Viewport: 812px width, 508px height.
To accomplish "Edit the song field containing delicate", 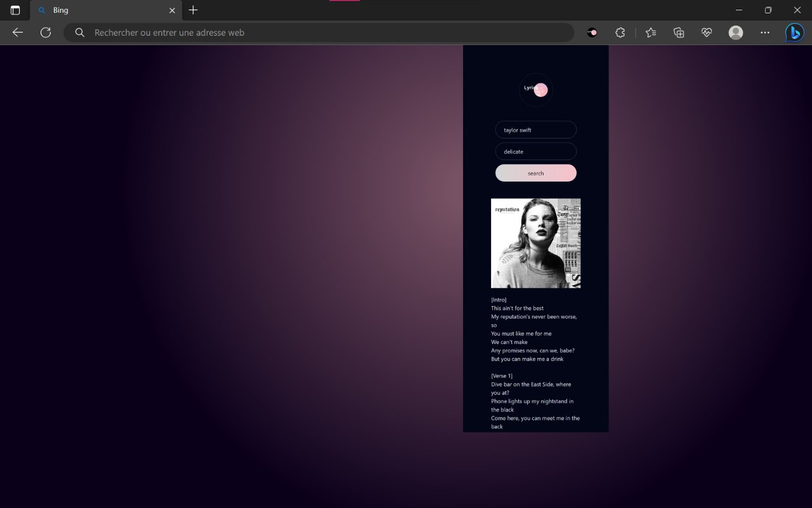I will point(535,151).
